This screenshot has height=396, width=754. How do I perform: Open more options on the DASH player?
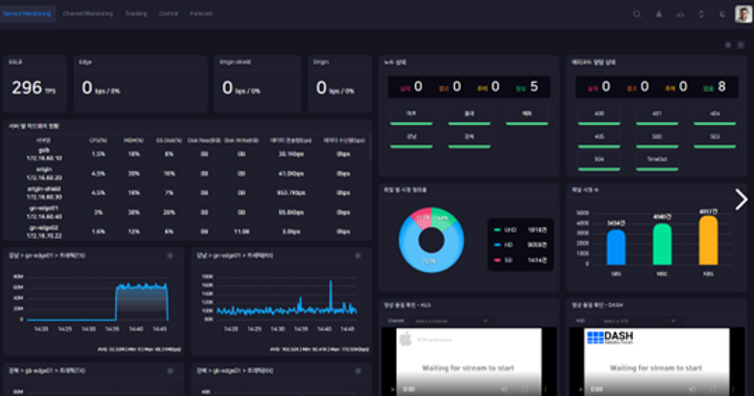(x=733, y=389)
